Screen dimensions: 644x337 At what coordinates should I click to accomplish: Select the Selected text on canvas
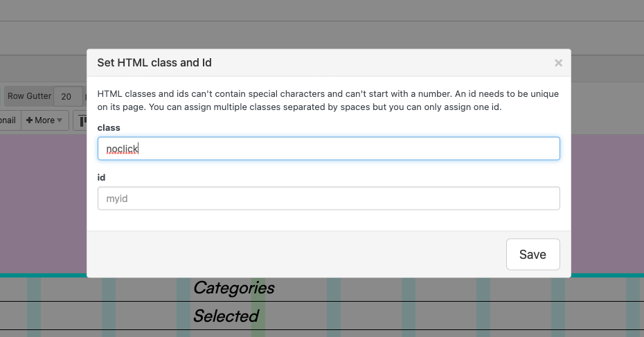(226, 316)
